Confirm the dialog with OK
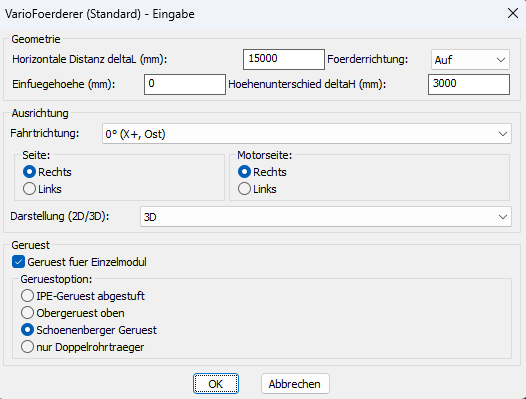526x399 pixels. coord(216,384)
